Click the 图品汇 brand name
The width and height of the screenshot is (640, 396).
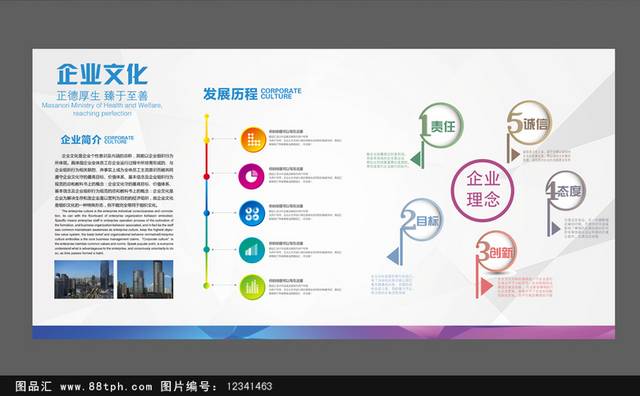(33, 386)
